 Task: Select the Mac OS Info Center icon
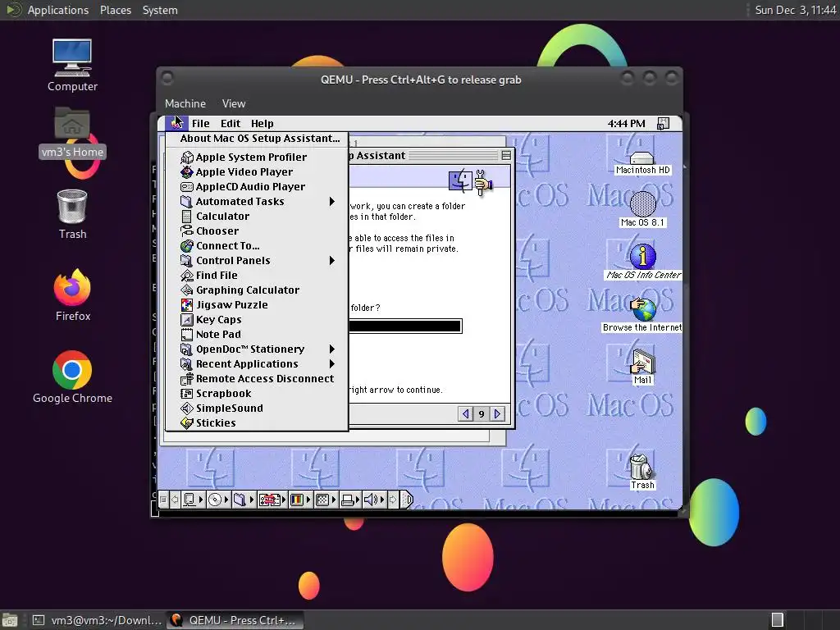pos(643,262)
